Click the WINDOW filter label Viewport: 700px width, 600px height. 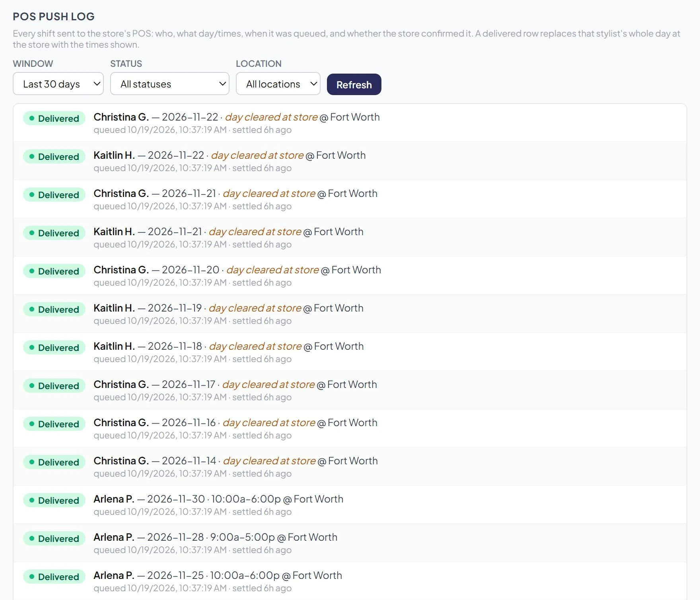click(33, 64)
